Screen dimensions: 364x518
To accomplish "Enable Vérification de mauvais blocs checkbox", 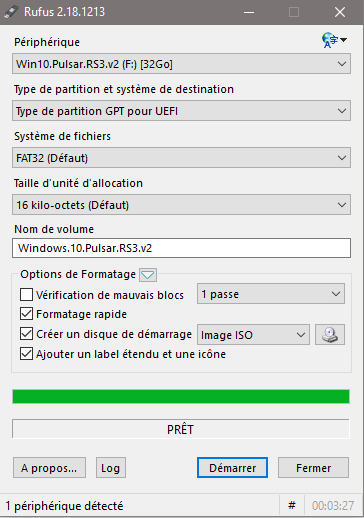I will (x=26, y=295).
